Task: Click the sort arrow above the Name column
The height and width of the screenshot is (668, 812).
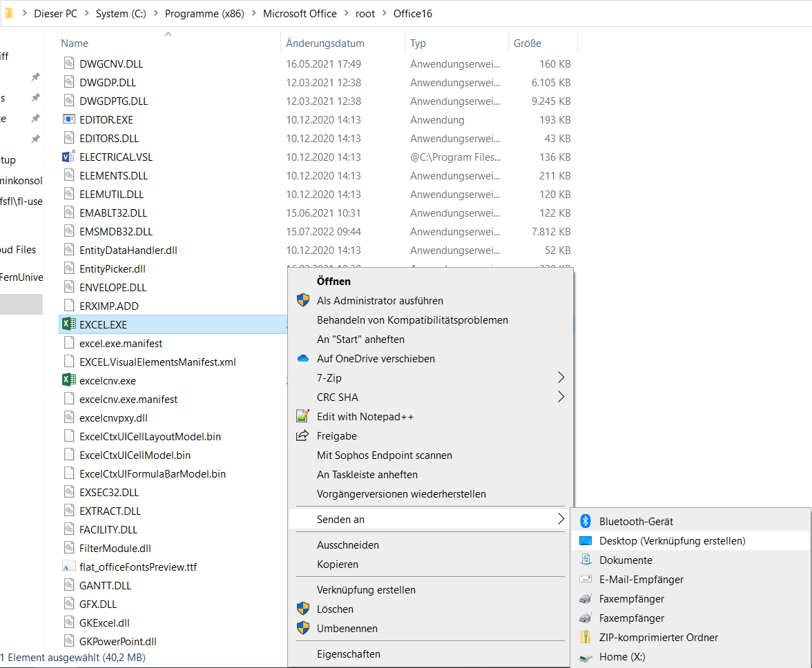Action: coord(167,33)
